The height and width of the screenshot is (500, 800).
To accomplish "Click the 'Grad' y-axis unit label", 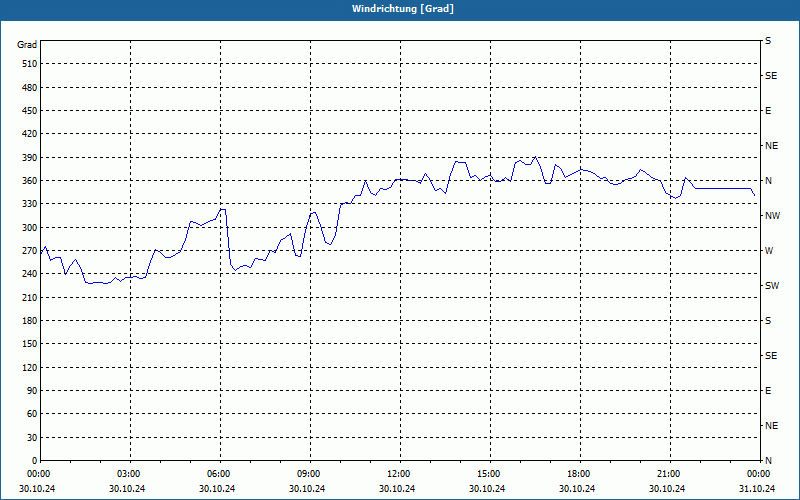I will pos(27,45).
